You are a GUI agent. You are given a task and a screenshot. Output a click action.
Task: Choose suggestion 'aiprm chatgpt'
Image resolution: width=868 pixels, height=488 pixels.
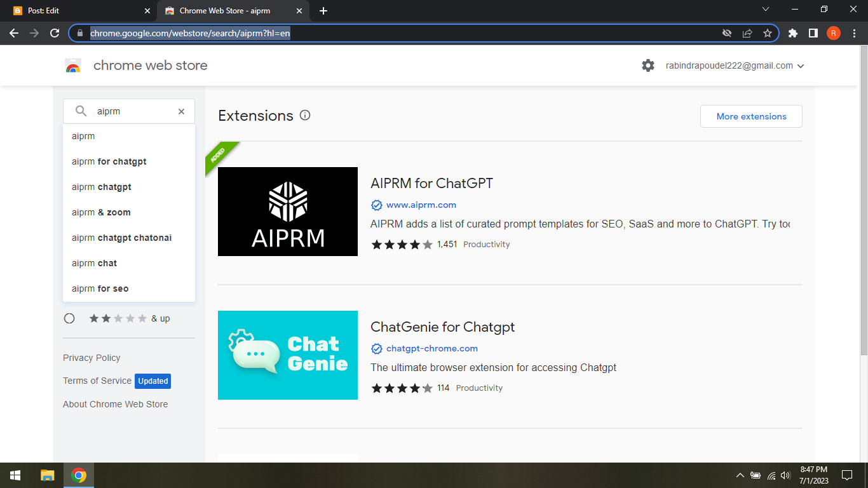point(129,187)
